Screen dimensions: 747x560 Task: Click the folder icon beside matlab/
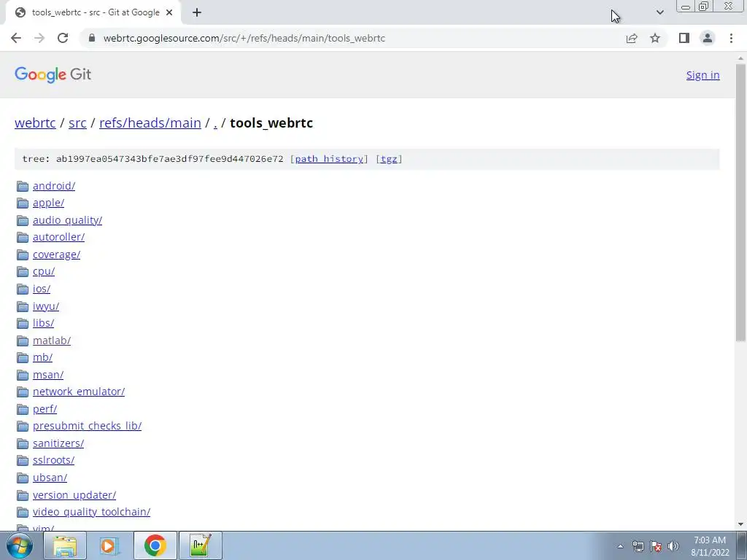[23, 341]
